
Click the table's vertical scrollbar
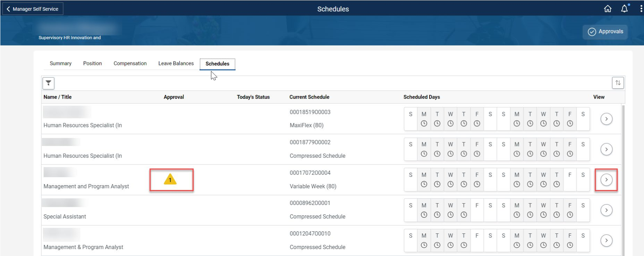point(623,180)
